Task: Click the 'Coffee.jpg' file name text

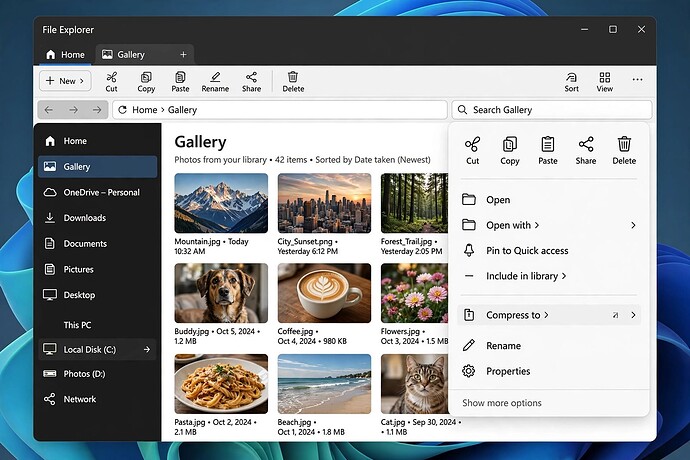Action: coord(295,331)
